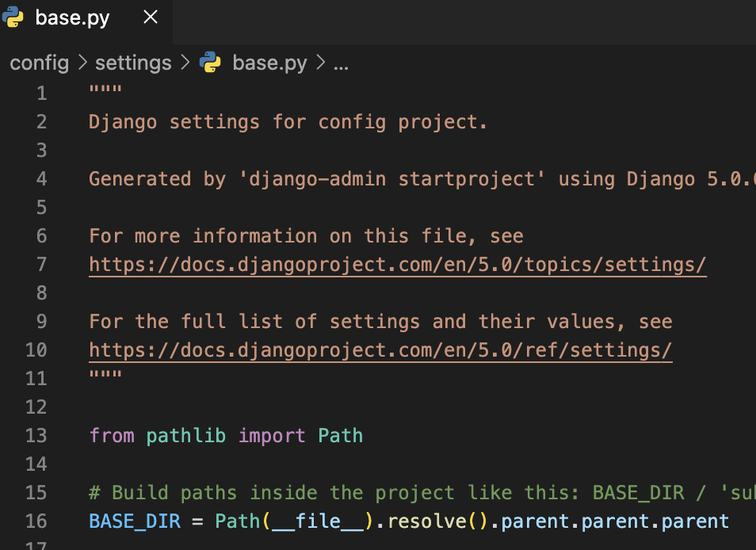Open the config breadcrumb folder
This screenshot has width=756, height=550.
[x=39, y=63]
